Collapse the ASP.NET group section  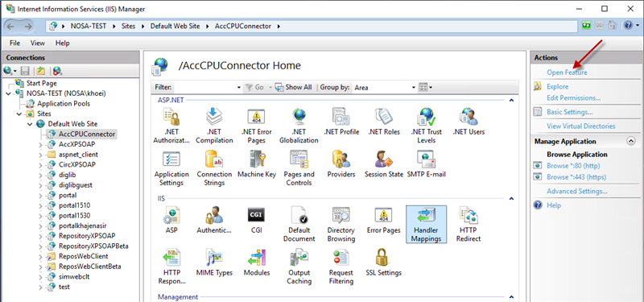click(x=511, y=100)
